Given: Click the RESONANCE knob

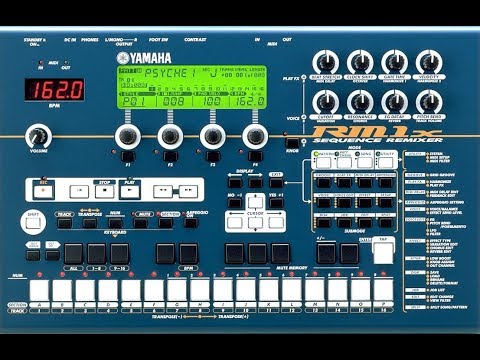Looking at the screenshot, I should tap(360, 102).
